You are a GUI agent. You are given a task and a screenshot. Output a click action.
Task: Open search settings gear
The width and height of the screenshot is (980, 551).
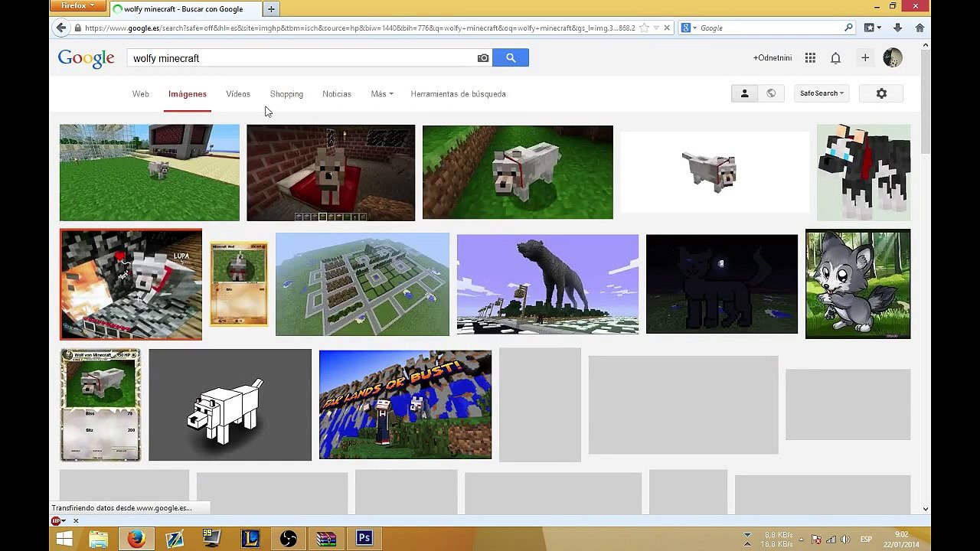(881, 93)
